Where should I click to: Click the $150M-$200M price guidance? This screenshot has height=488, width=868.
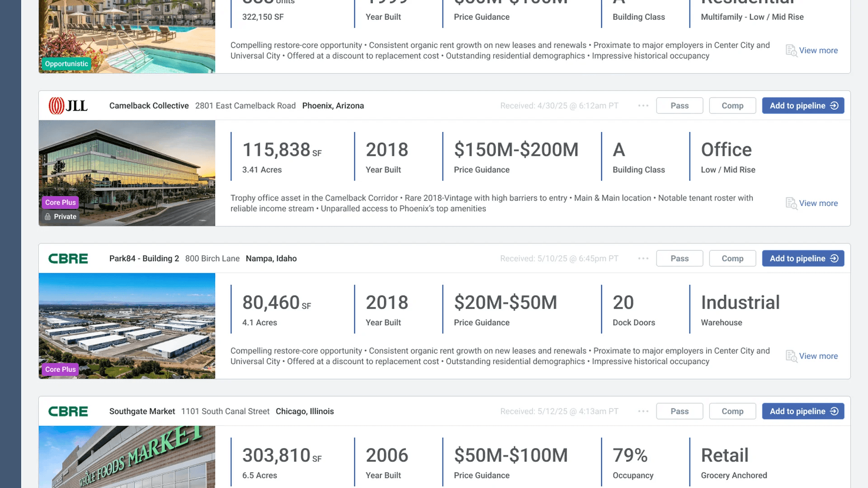point(516,150)
